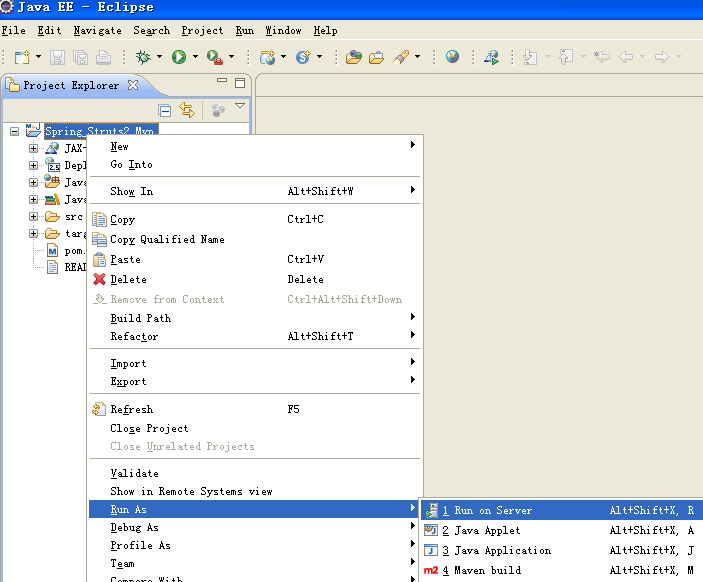Click the Print toolbar icon
703x582 pixels.
[104, 57]
